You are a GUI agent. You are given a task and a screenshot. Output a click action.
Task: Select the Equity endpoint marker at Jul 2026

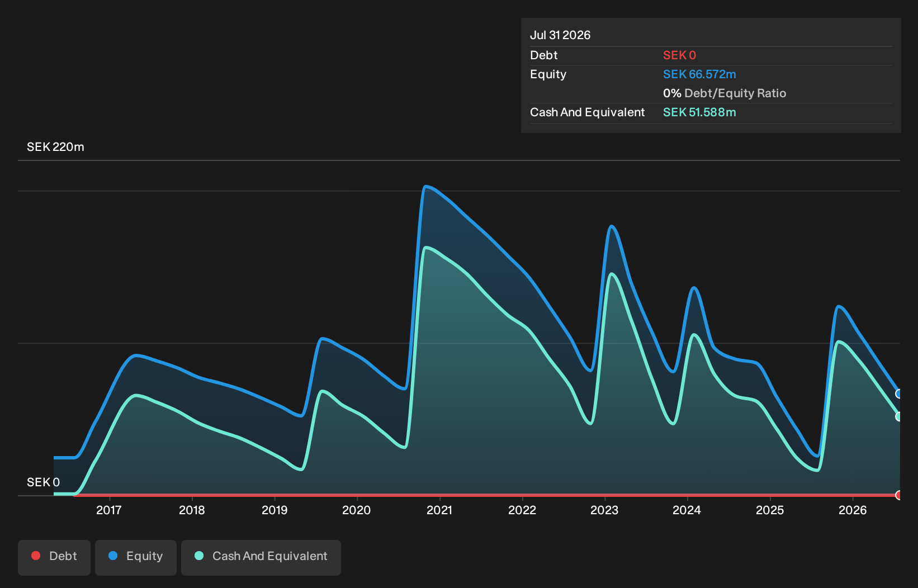click(x=898, y=394)
